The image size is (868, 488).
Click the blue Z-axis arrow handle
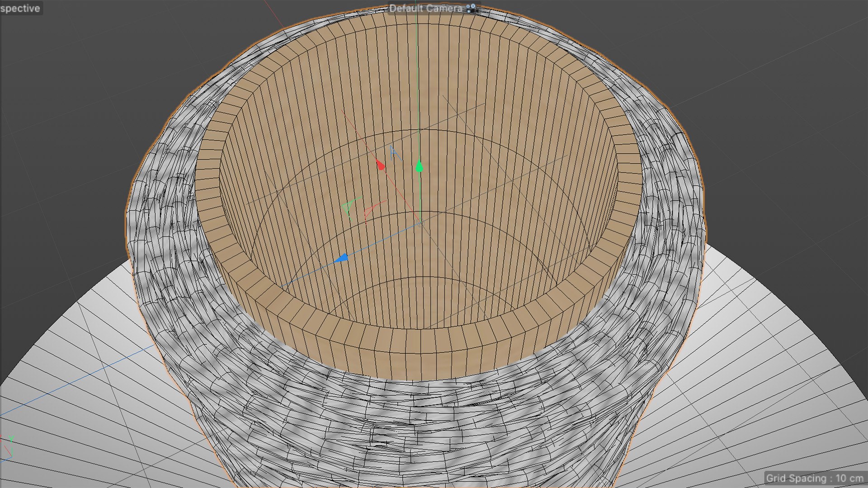pos(342,258)
